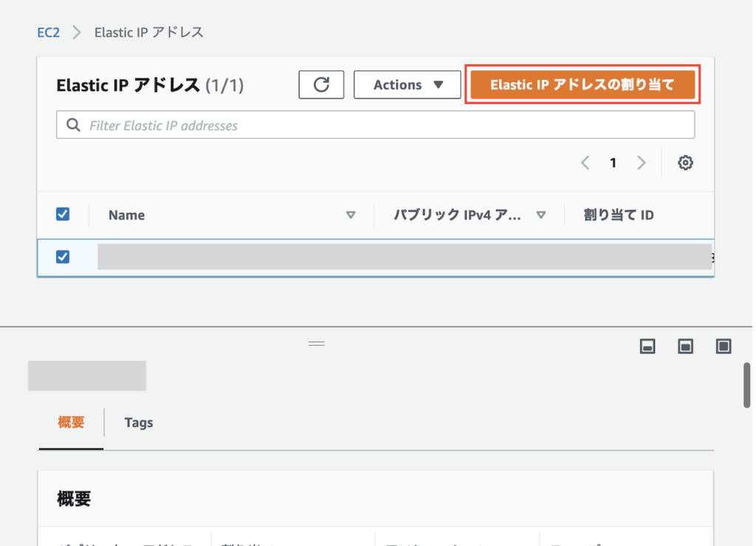Set details panel to half height layout icon

(x=685, y=347)
